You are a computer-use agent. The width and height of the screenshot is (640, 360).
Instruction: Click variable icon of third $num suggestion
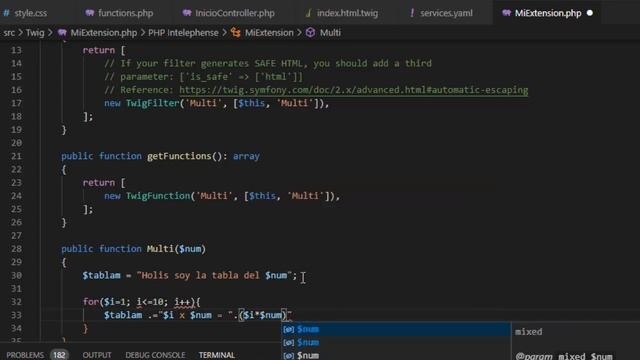click(x=289, y=356)
